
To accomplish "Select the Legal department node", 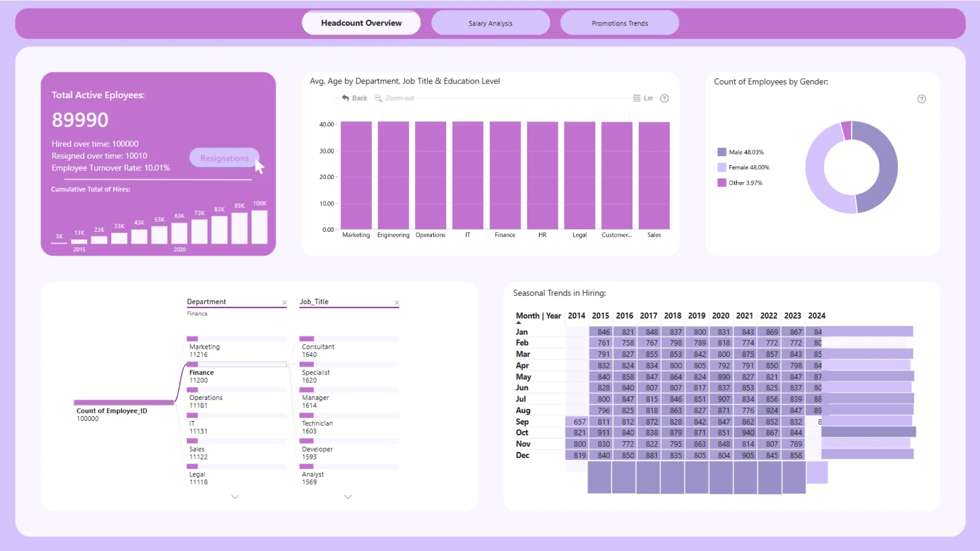I will (236, 474).
